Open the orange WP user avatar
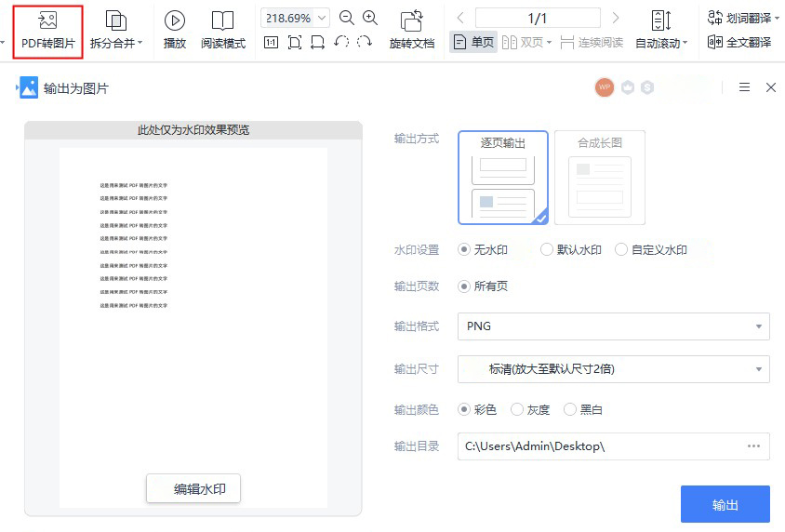The width and height of the screenshot is (785, 532). (605, 87)
